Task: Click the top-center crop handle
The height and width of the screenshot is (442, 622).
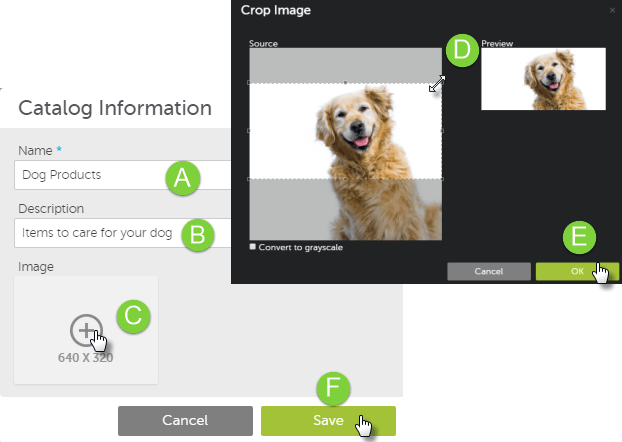Action: click(345, 82)
